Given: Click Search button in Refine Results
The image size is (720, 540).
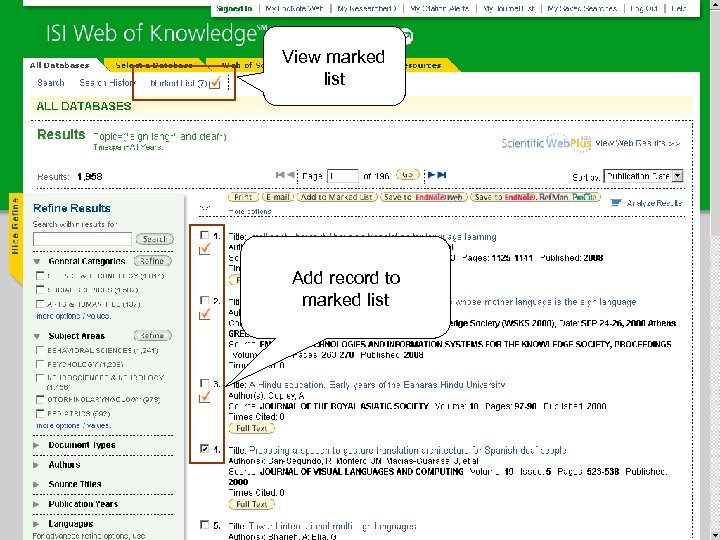Looking at the screenshot, I should [x=155, y=239].
